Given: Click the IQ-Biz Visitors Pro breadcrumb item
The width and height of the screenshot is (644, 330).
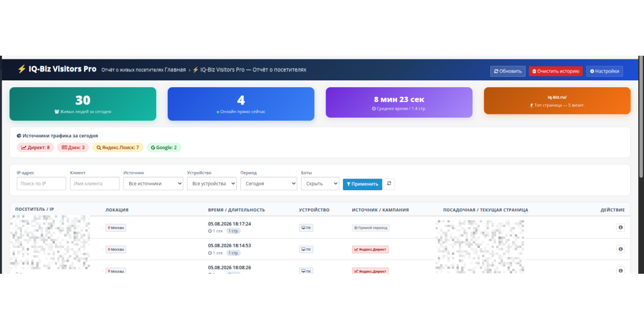Looking at the screenshot, I should 249,69.
